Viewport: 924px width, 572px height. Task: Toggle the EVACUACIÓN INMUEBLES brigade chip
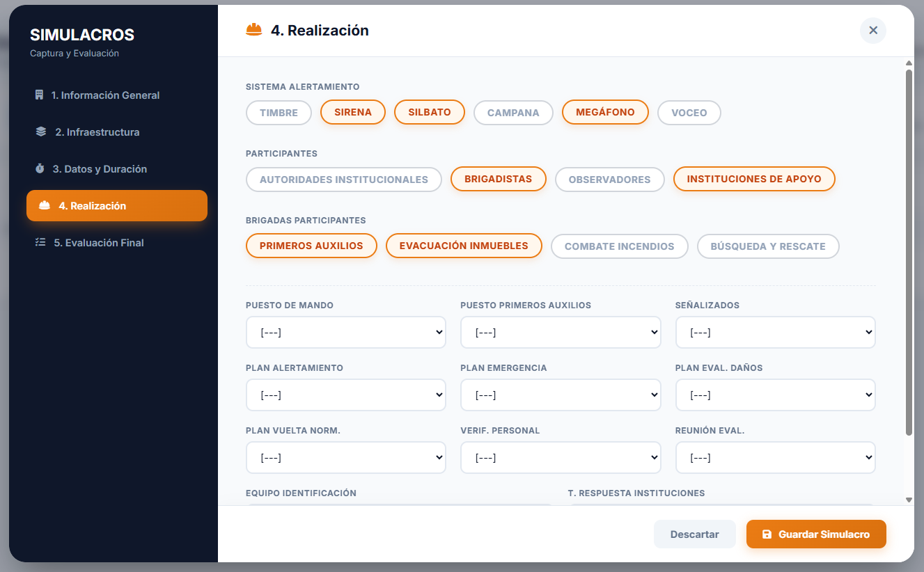[464, 246]
